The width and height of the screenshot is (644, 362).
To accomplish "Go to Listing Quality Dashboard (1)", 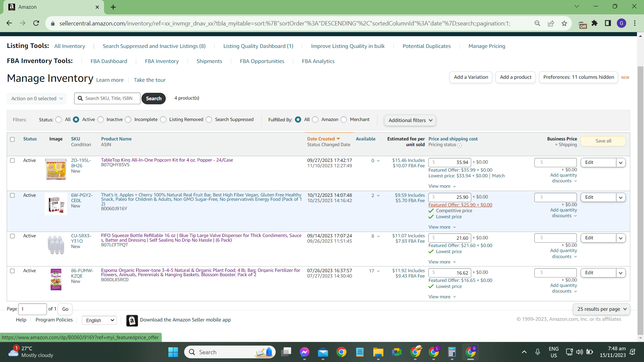I will [x=258, y=46].
